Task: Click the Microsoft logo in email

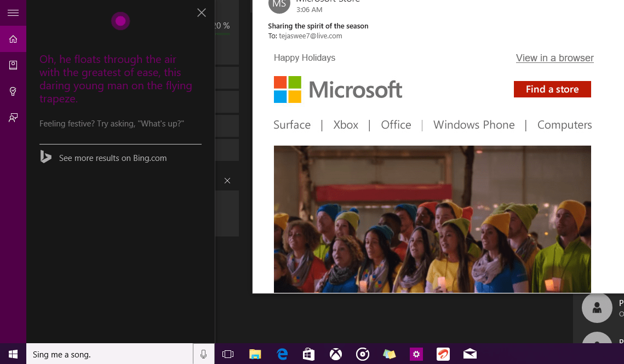Action: click(338, 90)
